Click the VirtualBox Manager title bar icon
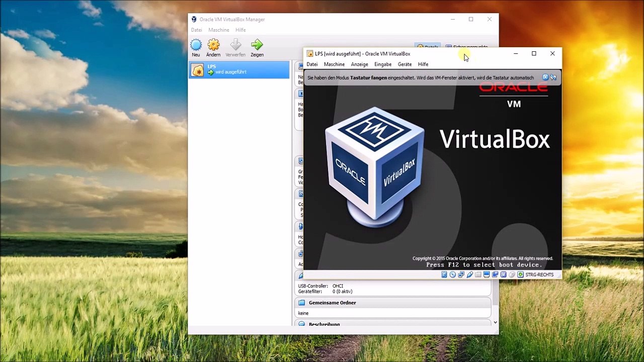This screenshot has height=362, width=644. [x=194, y=20]
